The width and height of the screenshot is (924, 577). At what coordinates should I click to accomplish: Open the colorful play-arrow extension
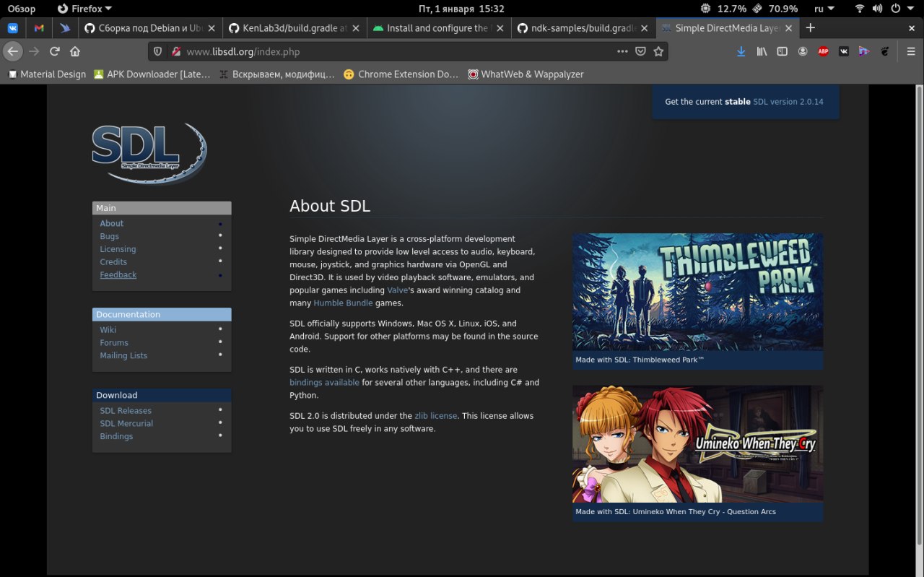[864, 51]
